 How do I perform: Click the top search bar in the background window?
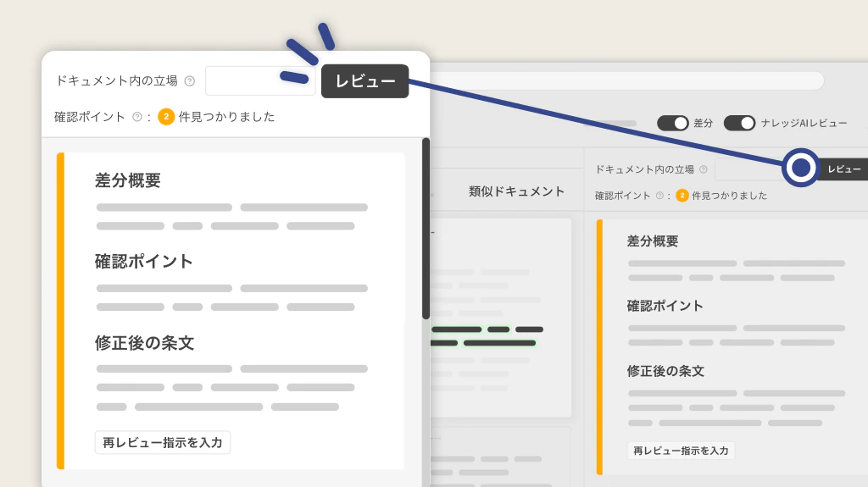click(627, 80)
